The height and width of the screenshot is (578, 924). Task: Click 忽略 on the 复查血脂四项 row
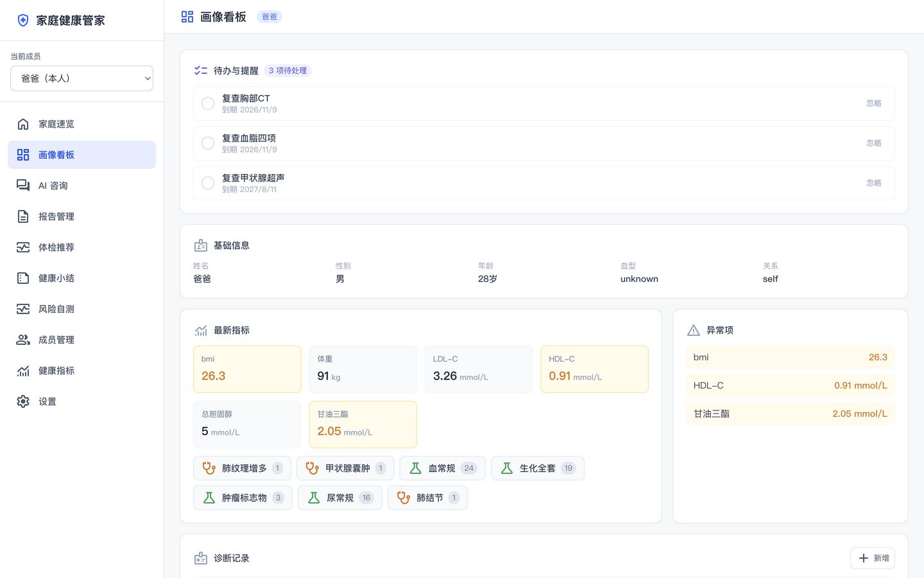pos(874,143)
